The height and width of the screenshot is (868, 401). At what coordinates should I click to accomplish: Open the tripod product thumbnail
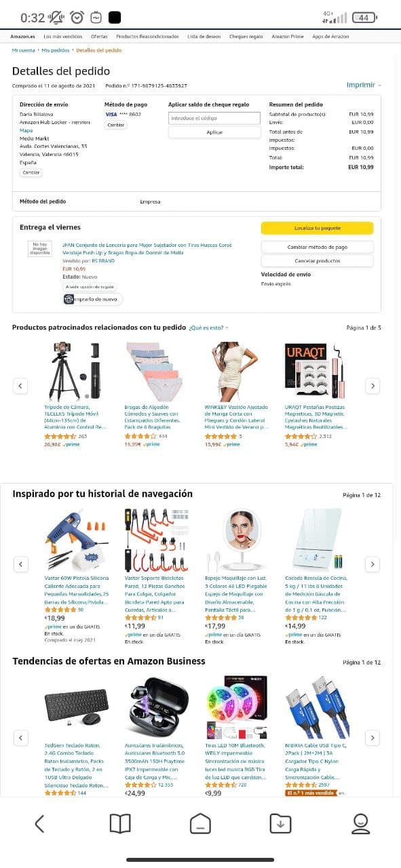[x=75, y=372]
